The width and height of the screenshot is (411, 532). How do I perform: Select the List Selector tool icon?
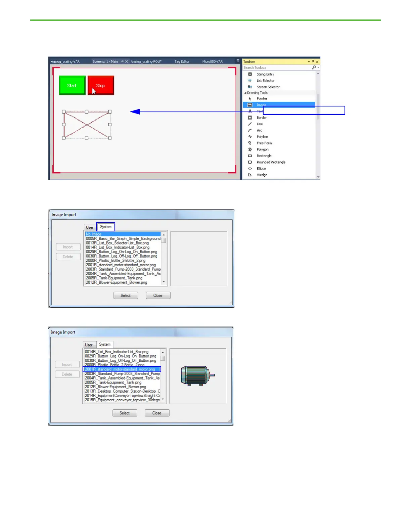(x=250, y=81)
